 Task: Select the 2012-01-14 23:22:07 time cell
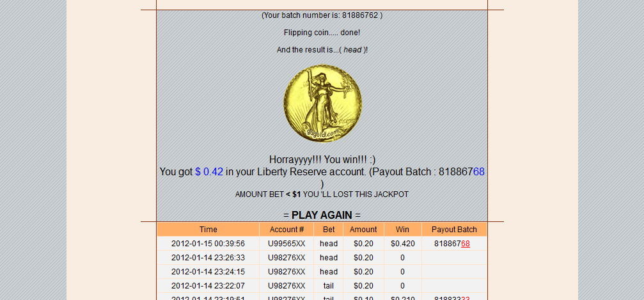click(x=208, y=286)
